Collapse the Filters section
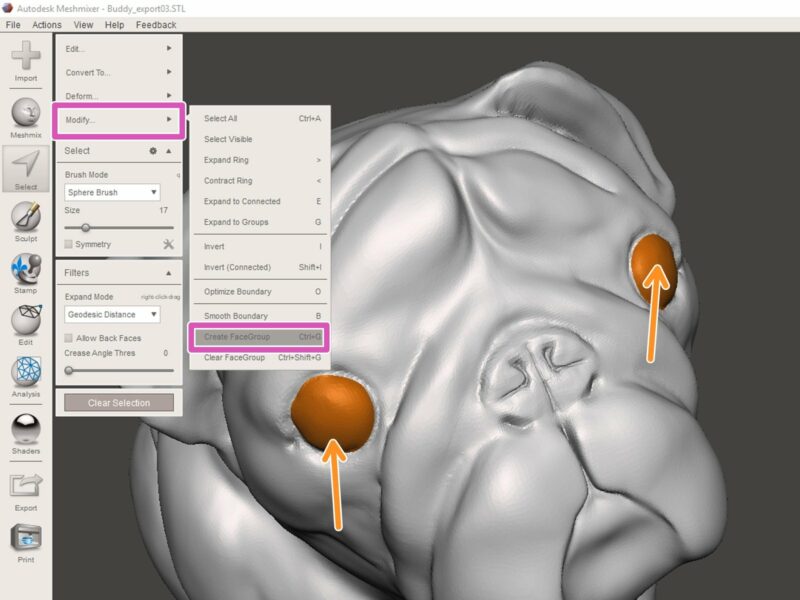800x600 pixels. coord(168,272)
